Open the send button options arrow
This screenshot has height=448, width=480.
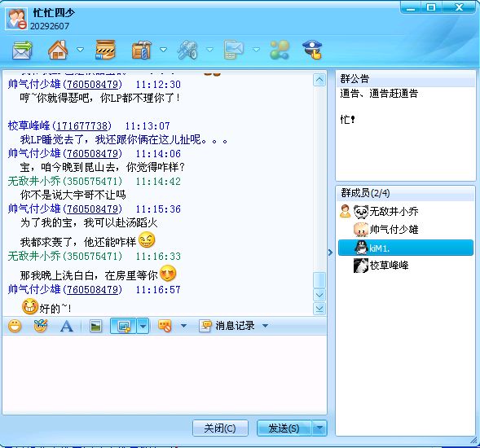pyautogui.click(x=319, y=428)
